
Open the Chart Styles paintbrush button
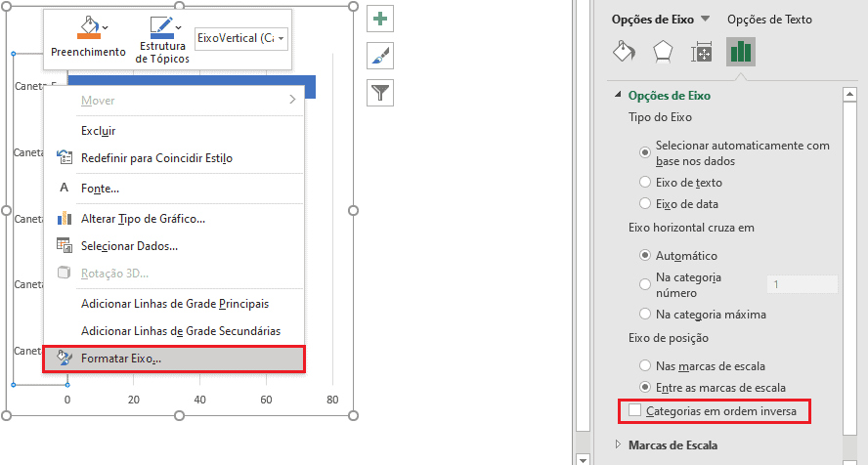pos(380,56)
